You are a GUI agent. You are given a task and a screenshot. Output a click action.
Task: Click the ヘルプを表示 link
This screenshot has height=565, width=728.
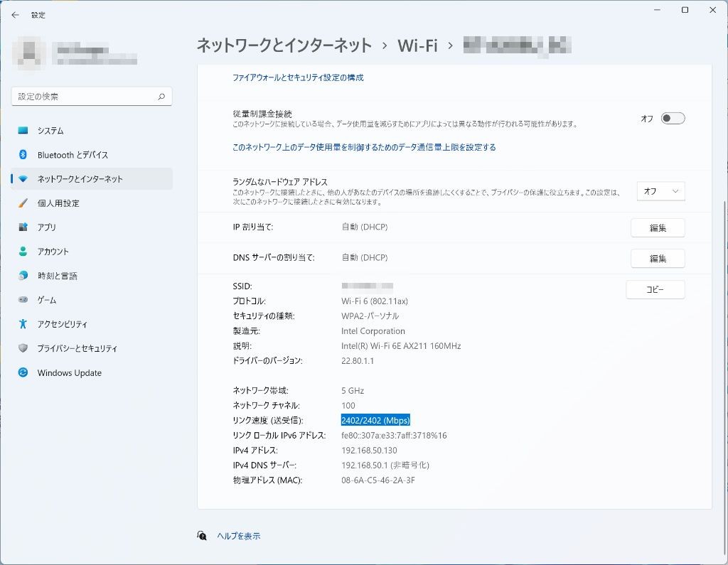(239, 536)
